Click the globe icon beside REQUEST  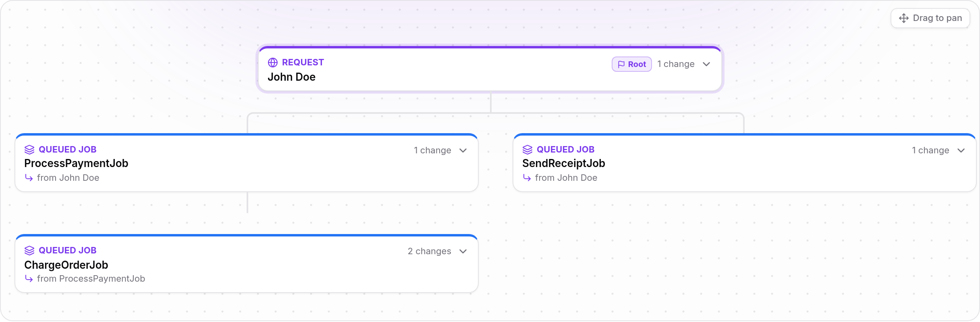273,63
